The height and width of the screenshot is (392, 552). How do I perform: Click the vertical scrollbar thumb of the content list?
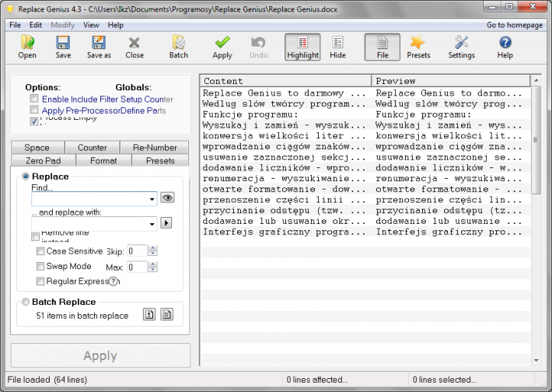tap(536, 140)
